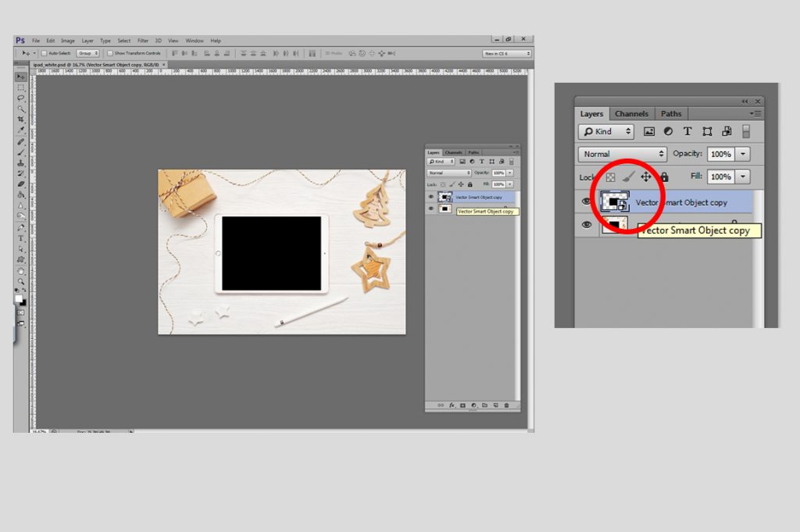This screenshot has height=532, width=800.
Task: Select the Clone Stamp tool
Action: coord(21,162)
